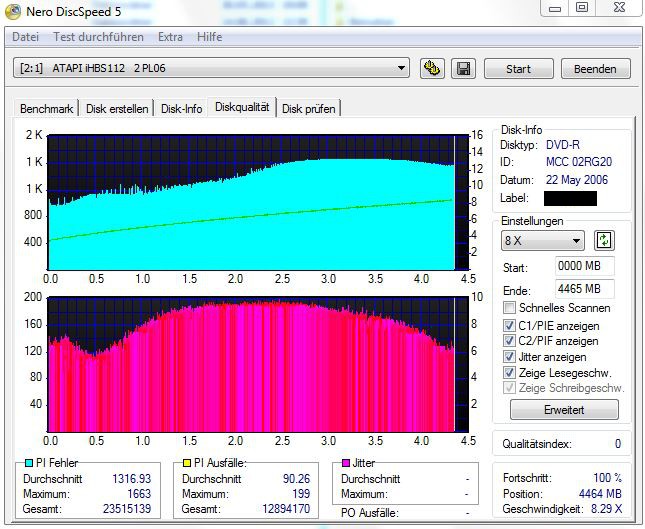Click the cyan PI Fehler legend swatch
Screen dimensions: 645x529
pyautogui.click(x=29, y=463)
